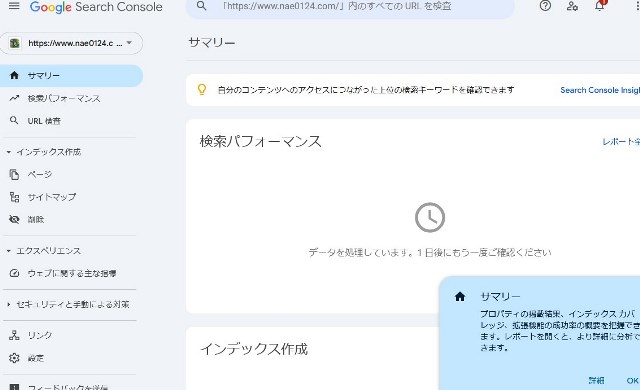The image size is (640, 390).
Task: Click the links network icon
Action: coord(14,335)
